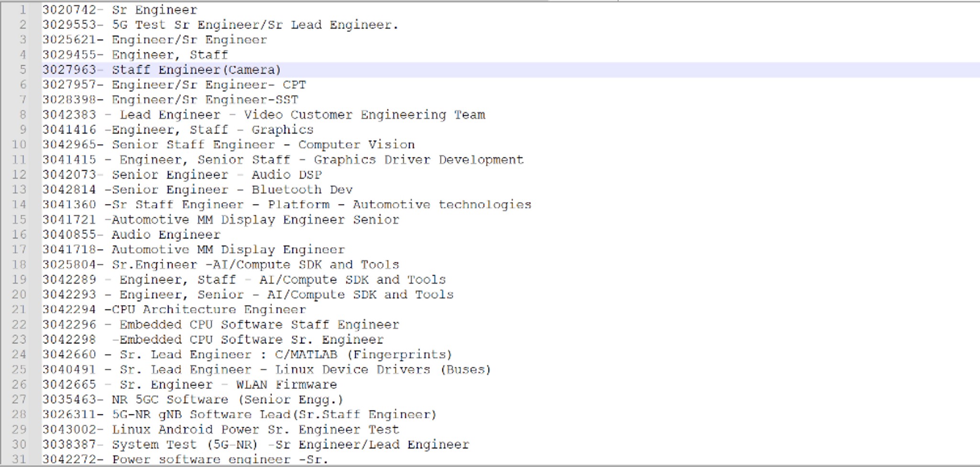This screenshot has height=467, width=980.
Task: Place cursor on 'Senior Staff Engineer - Computer Vision'
Action: 263,145
